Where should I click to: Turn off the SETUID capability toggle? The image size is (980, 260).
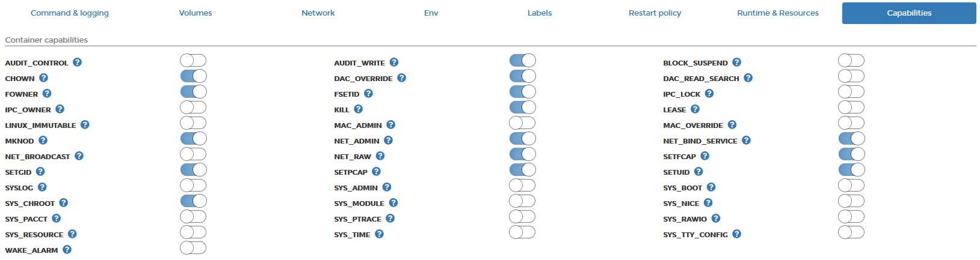pyautogui.click(x=851, y=170)
